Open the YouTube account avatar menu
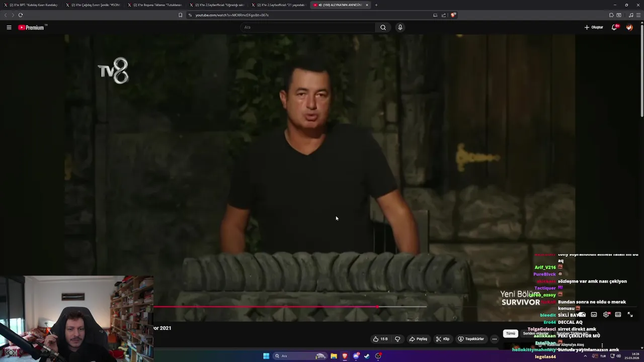The width and height of the screenshot is (644, 362). tap(629, 27)
